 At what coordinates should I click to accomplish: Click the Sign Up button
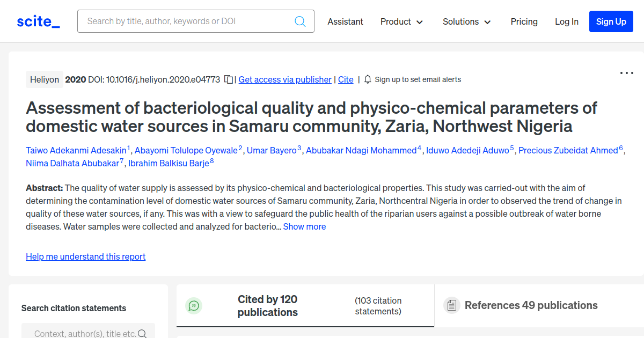click(611, 21)
